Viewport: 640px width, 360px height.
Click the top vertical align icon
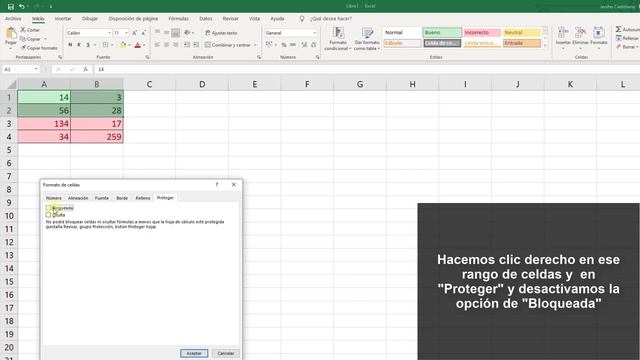[158, 33]
